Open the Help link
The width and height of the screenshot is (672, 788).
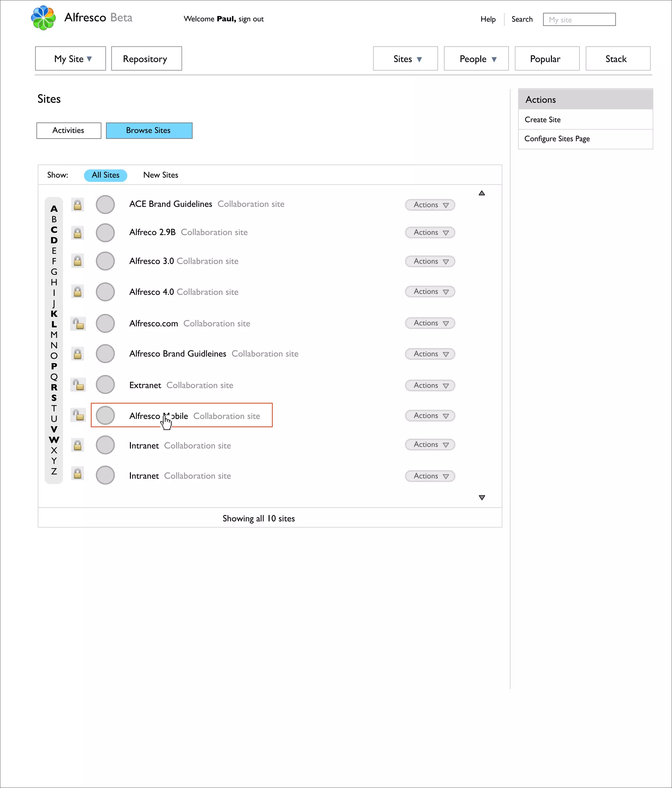coord(488,19)
